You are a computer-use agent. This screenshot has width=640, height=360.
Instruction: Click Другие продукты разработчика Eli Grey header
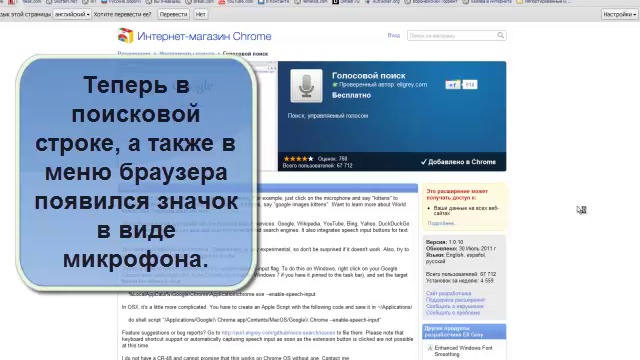point(464,331)
